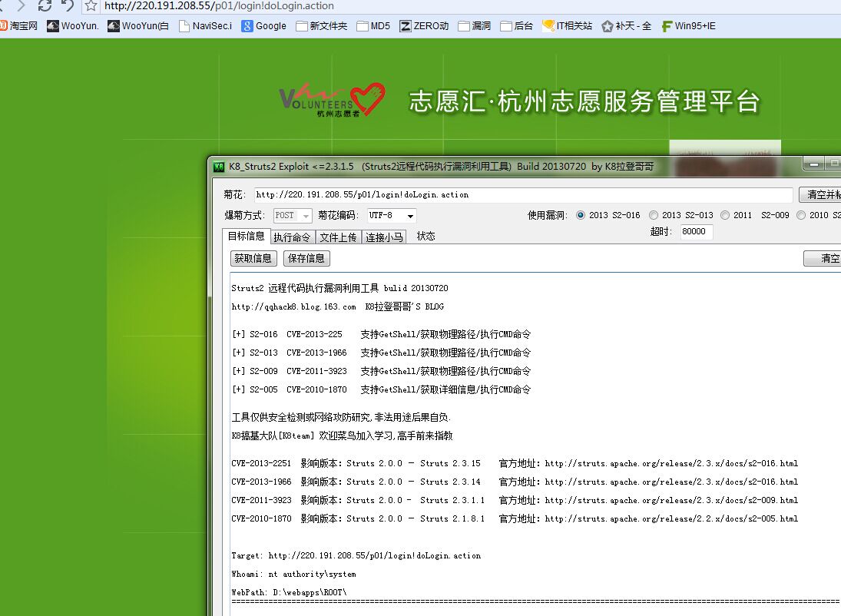Star this page with the bookmark star icon

[x=91, y=6]
